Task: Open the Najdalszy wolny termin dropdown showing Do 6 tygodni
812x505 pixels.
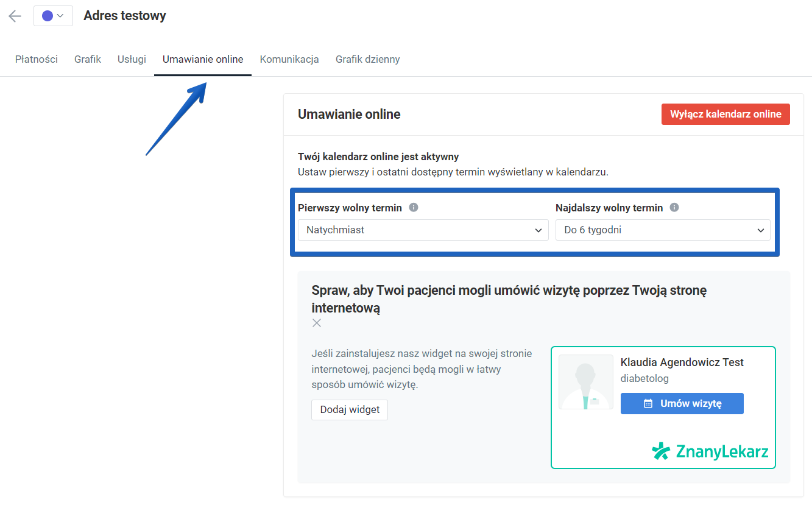Action: pyautogui.click(x=663, y=230)
